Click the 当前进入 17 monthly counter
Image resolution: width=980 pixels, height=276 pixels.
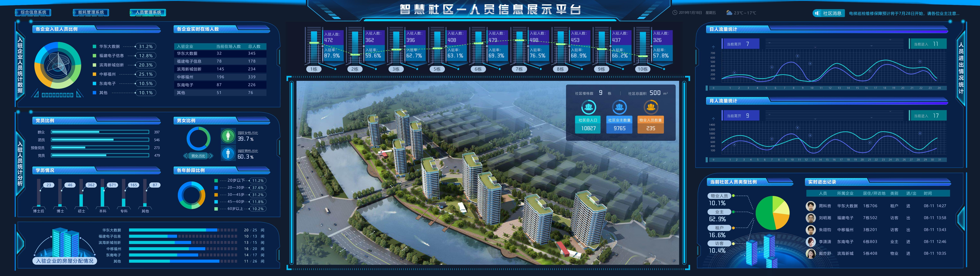point(928,116)
